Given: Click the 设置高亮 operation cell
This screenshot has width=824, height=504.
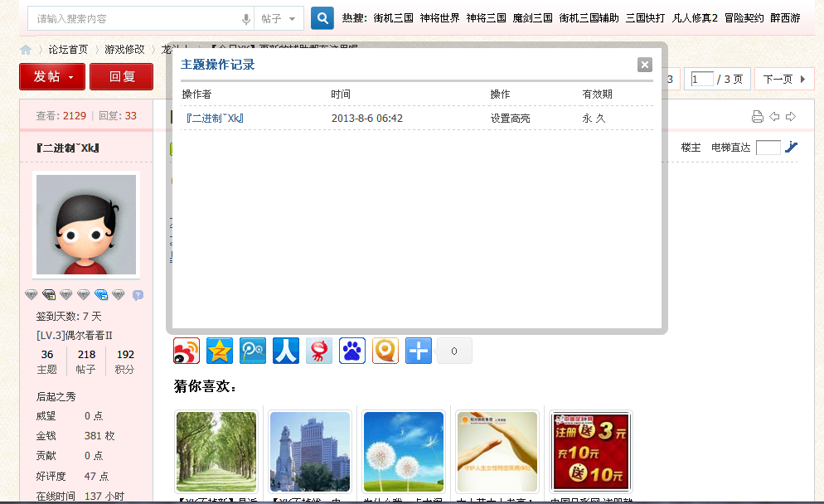Looking at the screenshot, I should click(510, 119).
